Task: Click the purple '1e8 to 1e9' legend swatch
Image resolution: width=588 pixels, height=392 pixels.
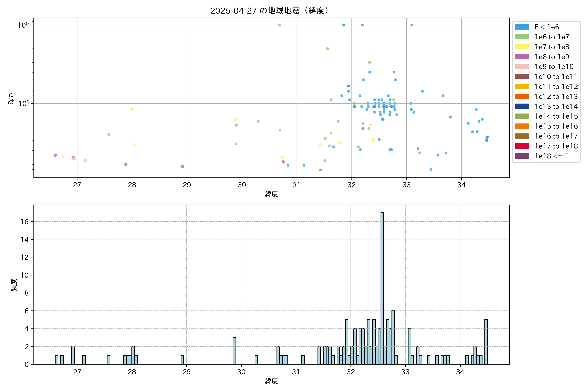Action: click(522, 57)
